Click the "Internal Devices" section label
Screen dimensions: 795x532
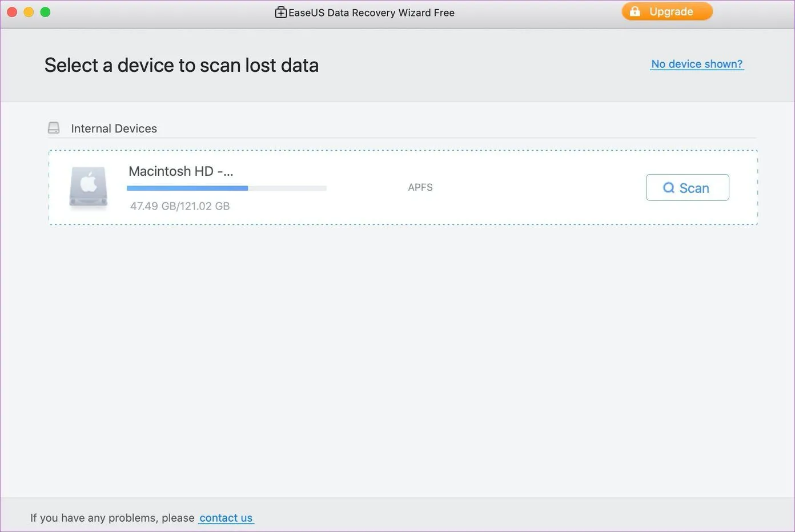coord(114,128)
